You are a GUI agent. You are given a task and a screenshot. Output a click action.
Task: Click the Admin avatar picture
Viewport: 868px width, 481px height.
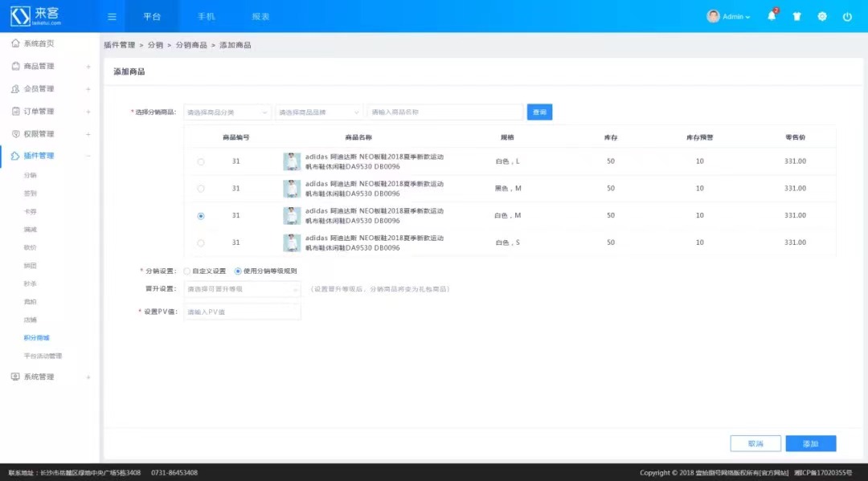click(x=713, y=16)
